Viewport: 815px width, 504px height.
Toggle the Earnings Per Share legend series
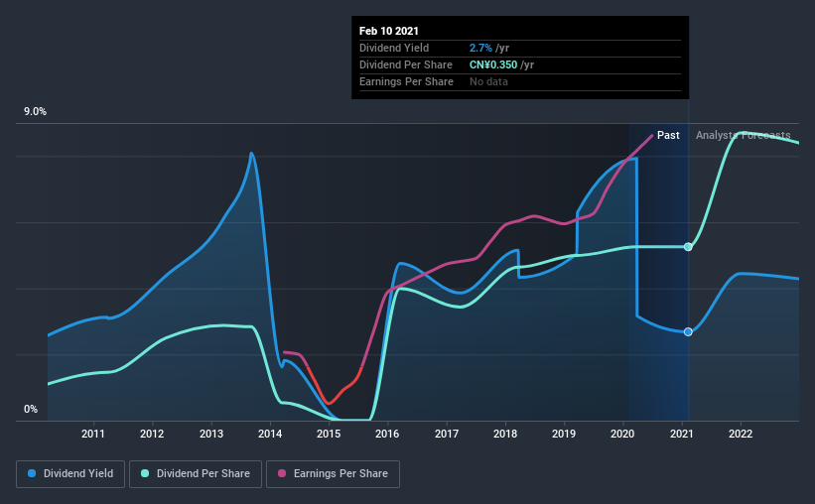334,474
